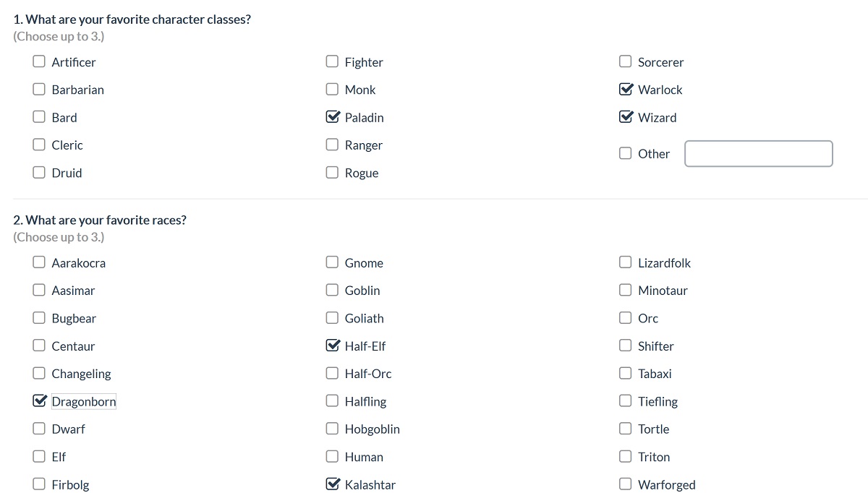Select the Human race checkbox
This screenshot has width=868, height=493.
click(x=332, y=456)
